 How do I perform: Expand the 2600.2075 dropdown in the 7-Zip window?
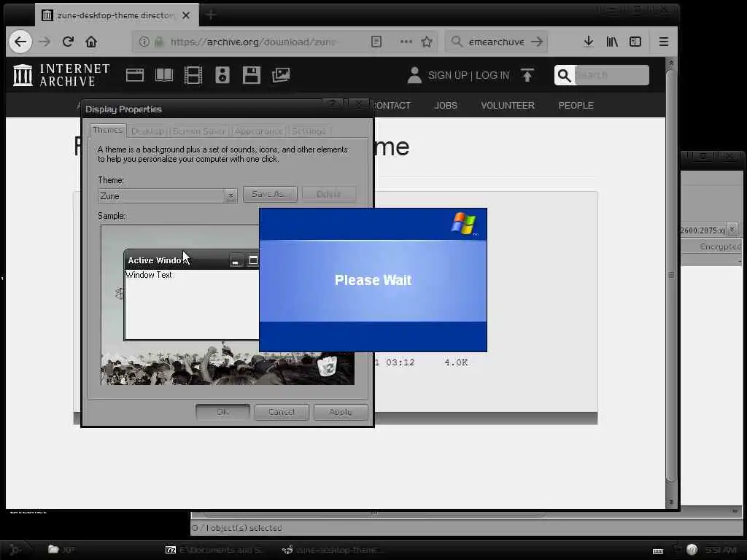click(732, 230)
